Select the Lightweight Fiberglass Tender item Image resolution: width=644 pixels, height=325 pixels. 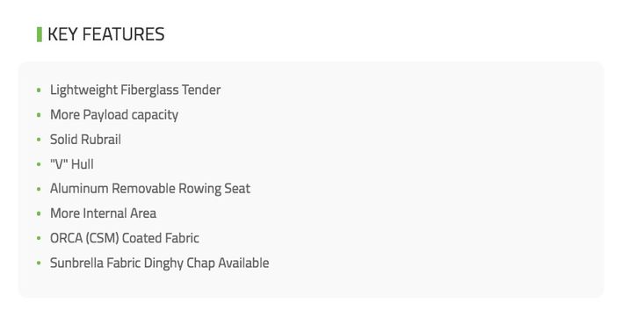point(135,90)
